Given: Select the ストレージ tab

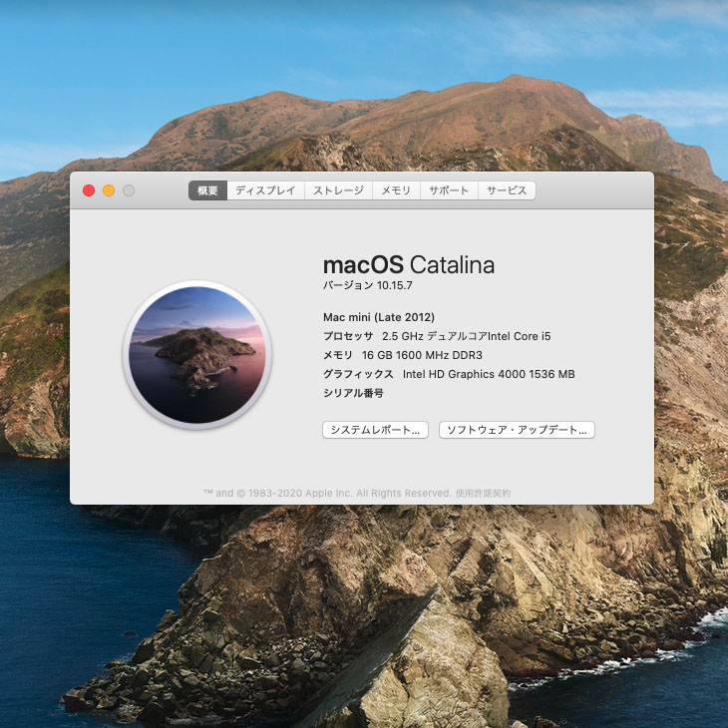Looking at the screenshot, I should [338, 190].
